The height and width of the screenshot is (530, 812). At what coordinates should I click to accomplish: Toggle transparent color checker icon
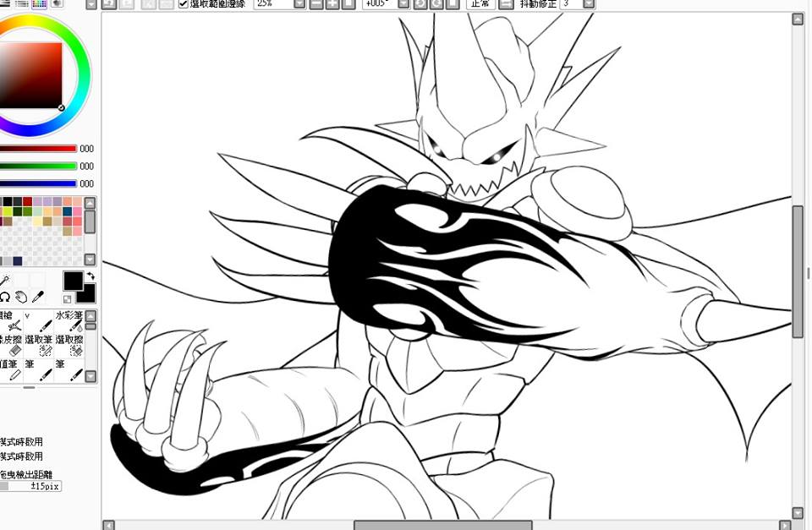(68, 299)
